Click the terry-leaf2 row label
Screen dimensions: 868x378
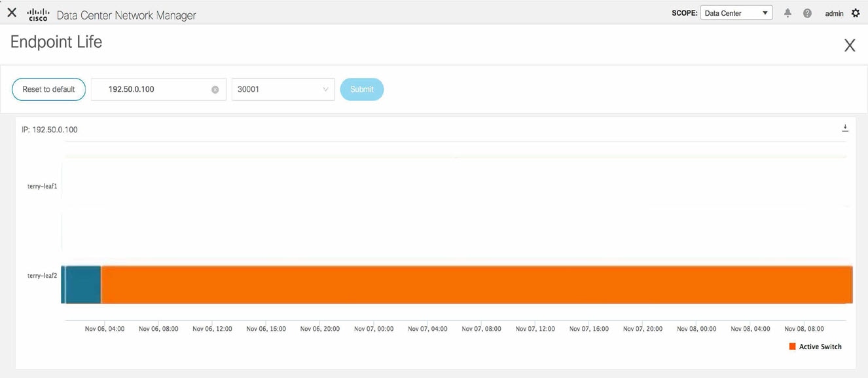(x=42, y=276)
